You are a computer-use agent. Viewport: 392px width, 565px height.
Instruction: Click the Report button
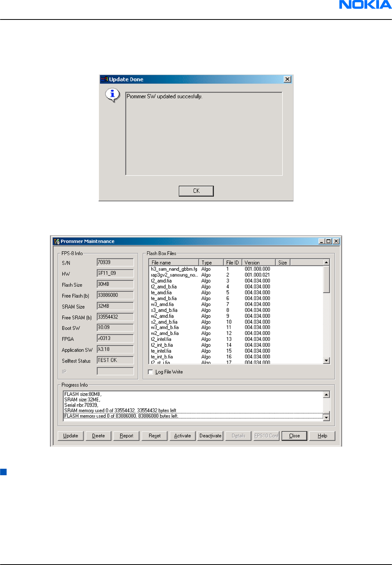pos(126,436)
